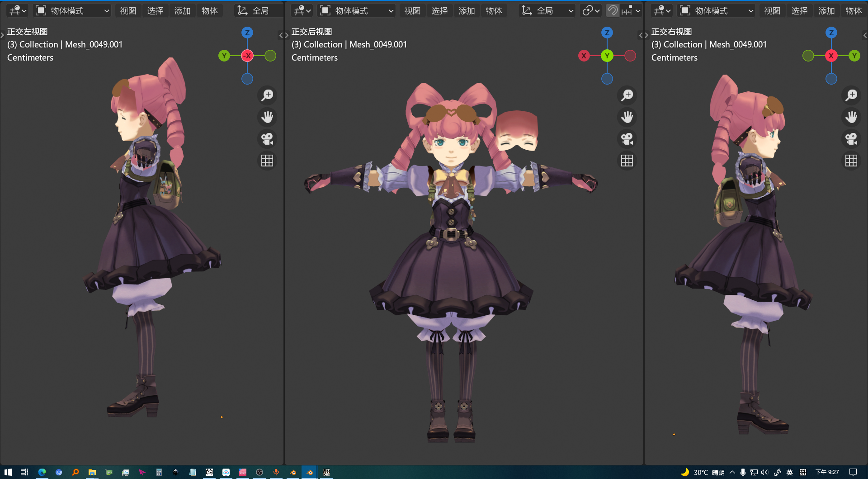Open 物体 menu in left viewport

pos(209,10)
